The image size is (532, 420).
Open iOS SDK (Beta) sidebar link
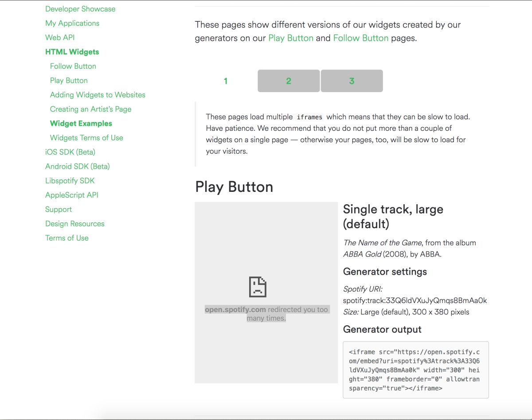(70, 152)
